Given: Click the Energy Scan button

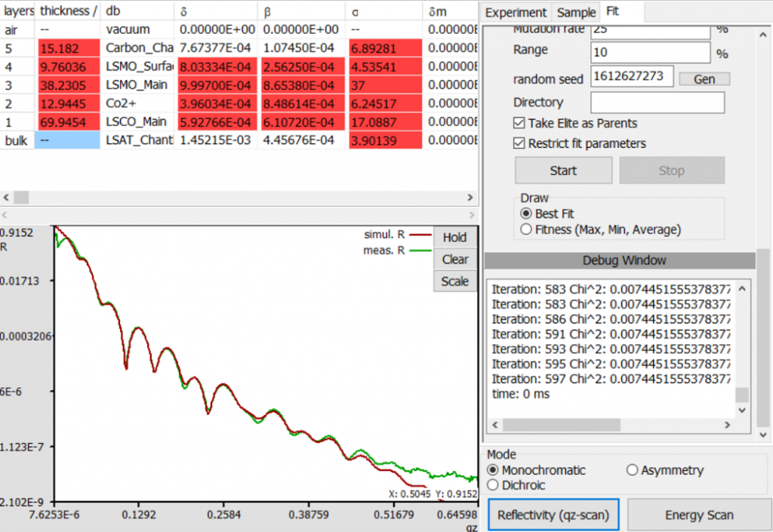Looking at the screenshot, I should point(699,515).
